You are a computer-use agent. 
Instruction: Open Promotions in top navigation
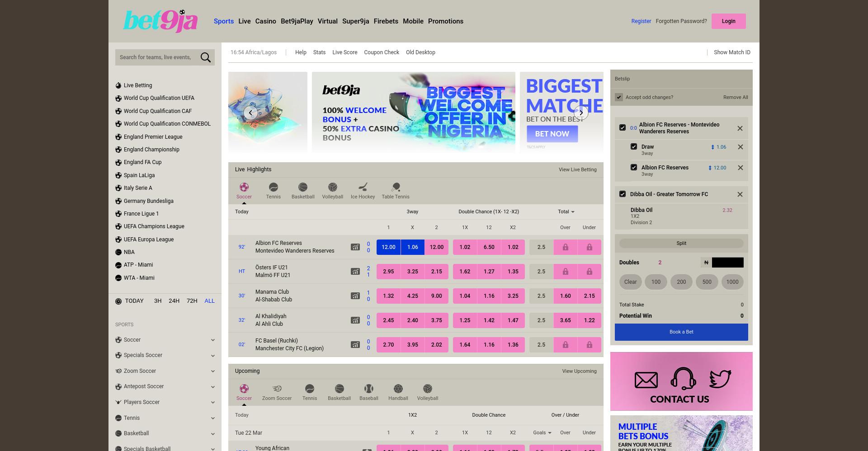[446, 21]
